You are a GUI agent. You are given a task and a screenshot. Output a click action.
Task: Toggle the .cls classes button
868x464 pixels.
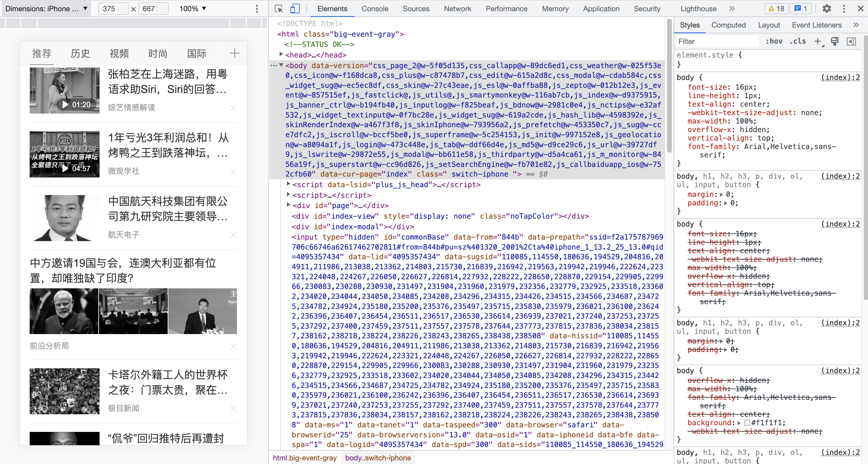797,41
